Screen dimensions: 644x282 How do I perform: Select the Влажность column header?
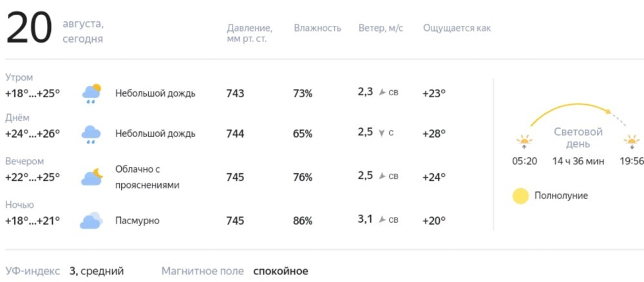pos(317,28)
